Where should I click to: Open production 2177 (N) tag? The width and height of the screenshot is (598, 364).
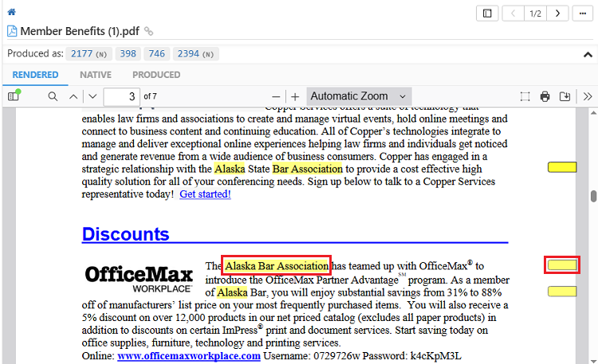coord(89,53)
